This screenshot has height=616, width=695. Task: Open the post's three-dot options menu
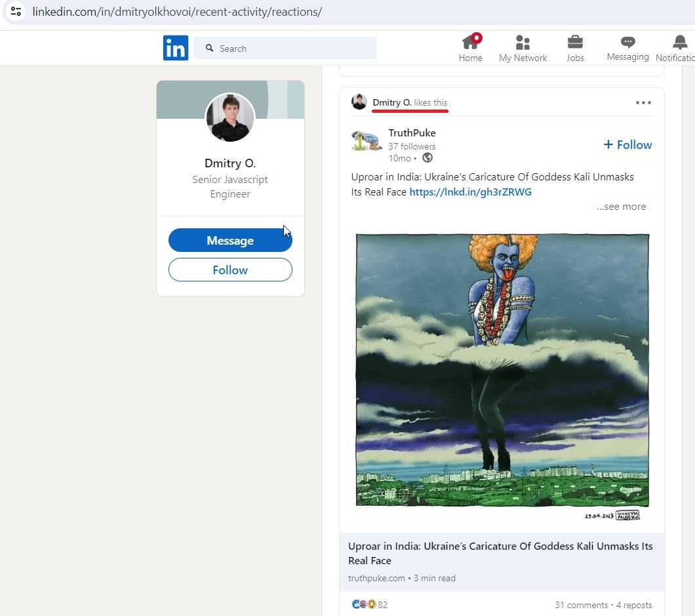[x=643, y=102]
